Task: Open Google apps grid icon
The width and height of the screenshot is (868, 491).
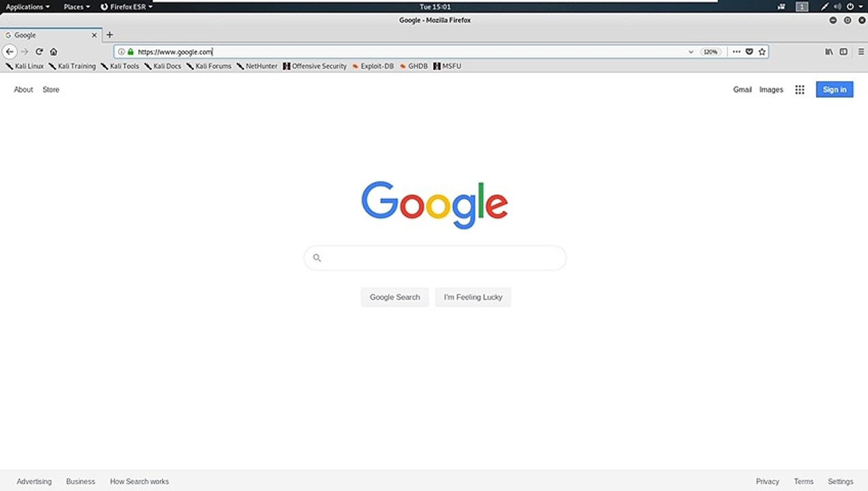Action: tap(800, 89)
